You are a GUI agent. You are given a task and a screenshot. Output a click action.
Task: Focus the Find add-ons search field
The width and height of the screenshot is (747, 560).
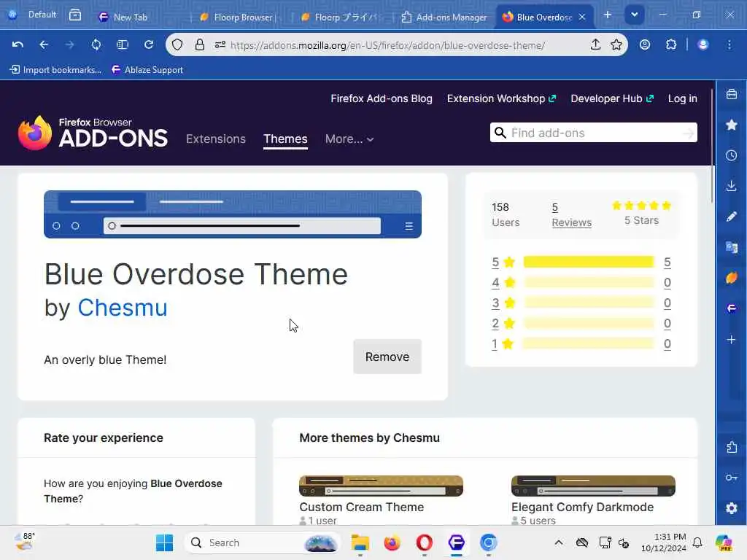tap(594, 133)
